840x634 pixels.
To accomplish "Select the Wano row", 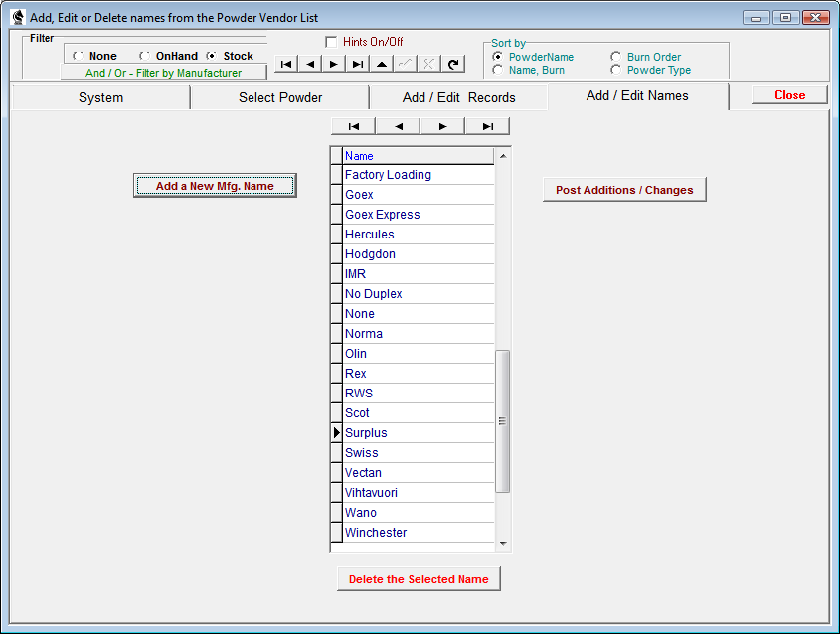I will (x=418, y=513).
